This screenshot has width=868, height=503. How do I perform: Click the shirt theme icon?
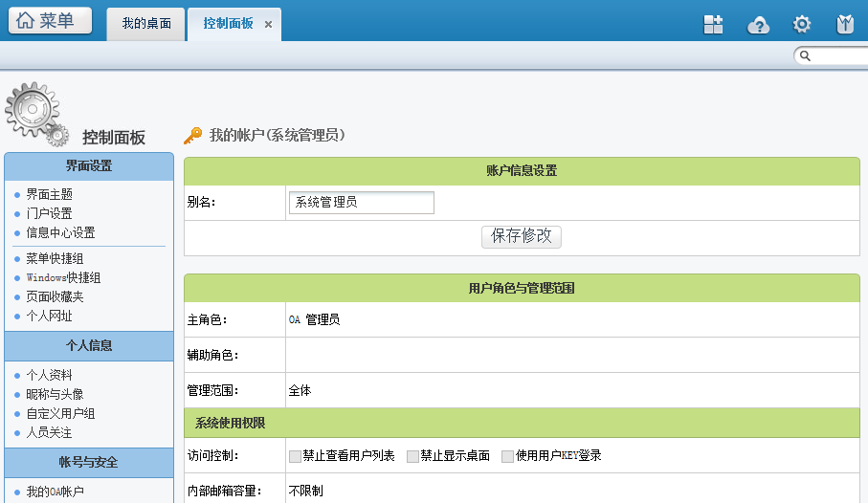tap(845, 25)
